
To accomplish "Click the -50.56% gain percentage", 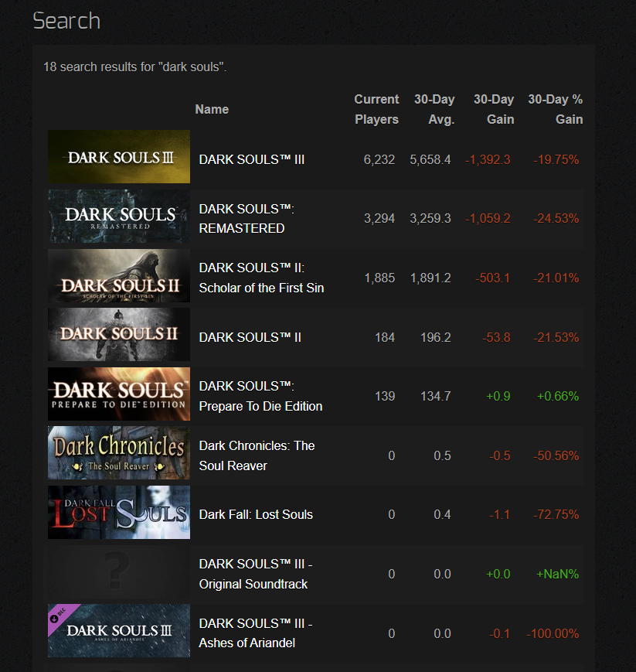I will (x=556, y=455).
